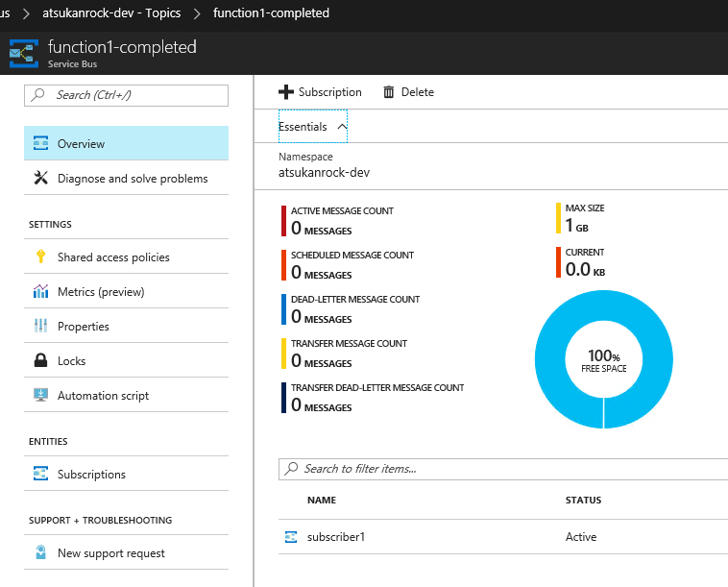The width and height of the screenshot is (728, 587).
Task: Click the Overview icon in sidebar
Action: (x=41, y=143)
